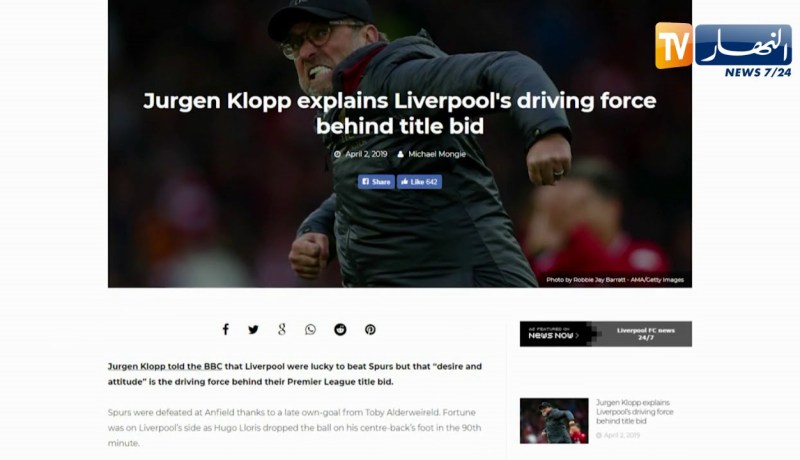Viewport: 800px width, 460px height.
Task: Click the clock icon beside April 2, 2019
Action: point(337,154)
